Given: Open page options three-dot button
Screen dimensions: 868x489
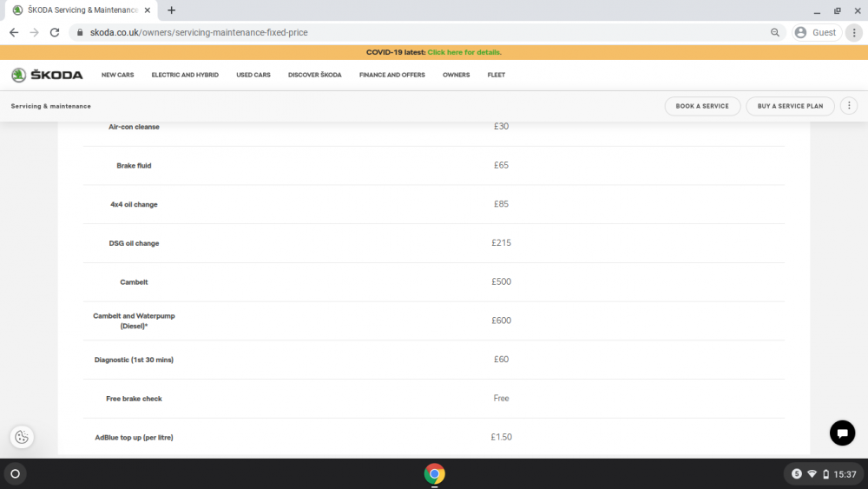Looking at the screenshot, I should click(x=849, y=106).
